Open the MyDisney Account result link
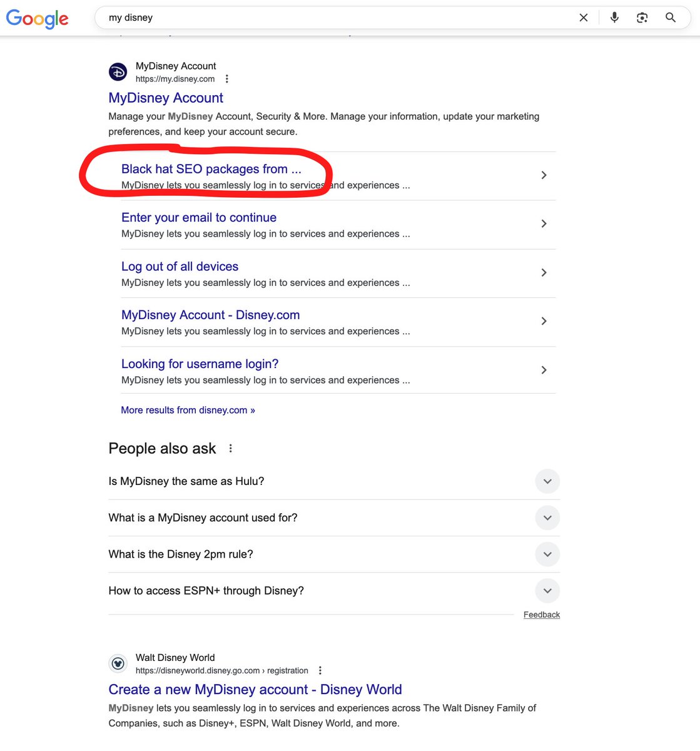 coord(165,98)
